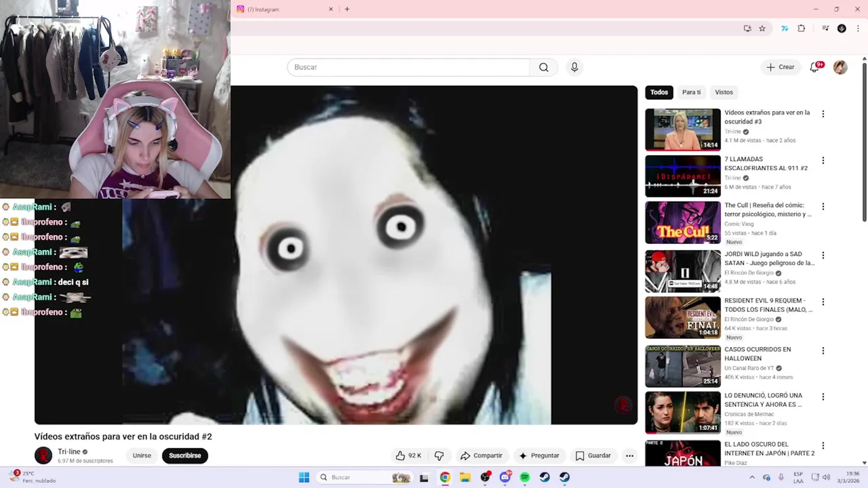Open media controls icon in Chrome toolbar
This screenshot has width=868, height=488.
pyautogui.click(x=825, y=28)
